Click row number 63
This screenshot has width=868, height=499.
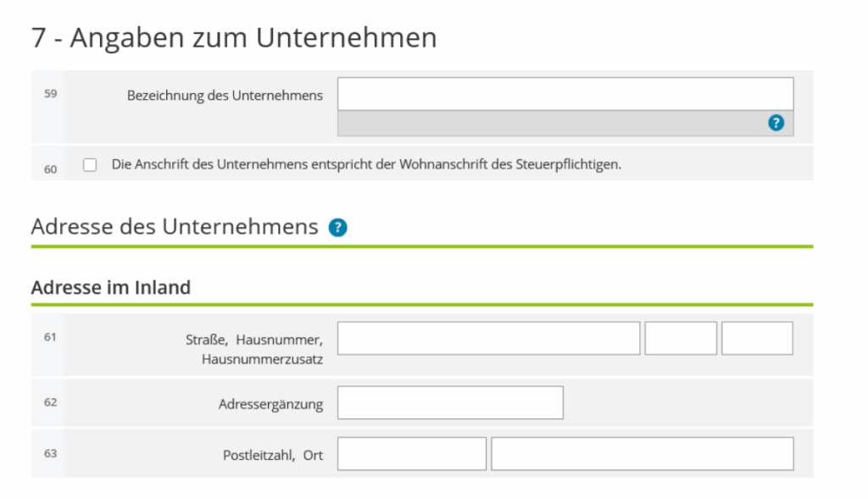[x=50, y=453]
